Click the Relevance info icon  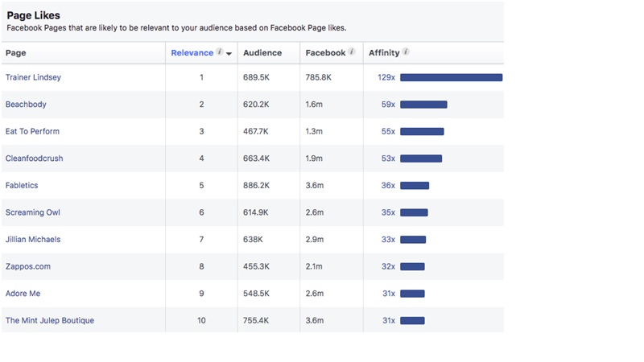click(x=220, y=51)
